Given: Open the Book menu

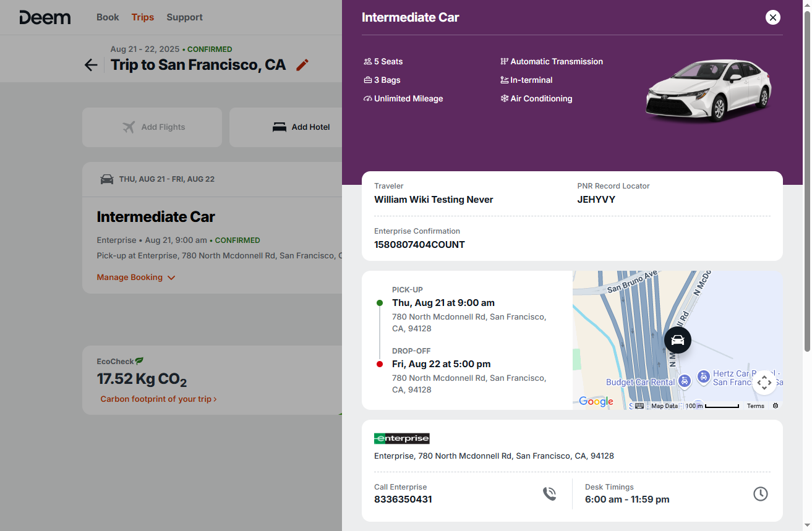Looking at the screenshot, I should pos(108,17).
